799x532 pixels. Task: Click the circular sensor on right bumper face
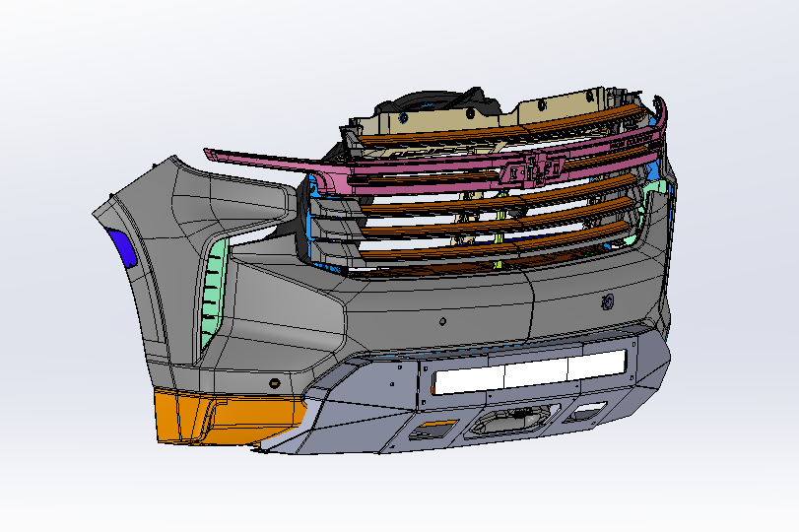[x=608, y=301]
